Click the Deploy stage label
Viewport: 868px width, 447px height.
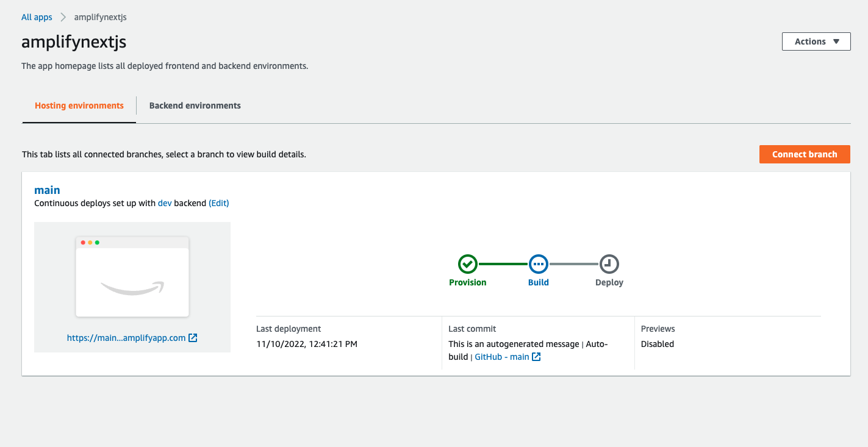tap(609, 282)
